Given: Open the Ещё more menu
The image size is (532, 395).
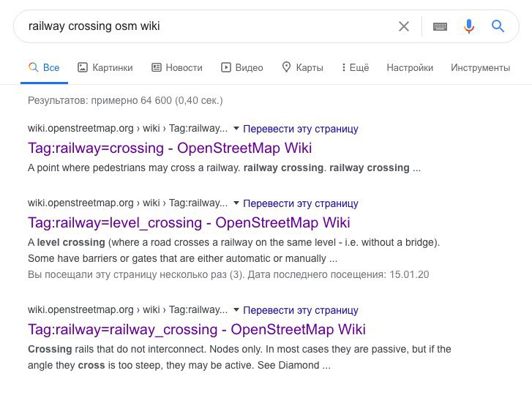Looking at the screenshot, I should (355, 67).
